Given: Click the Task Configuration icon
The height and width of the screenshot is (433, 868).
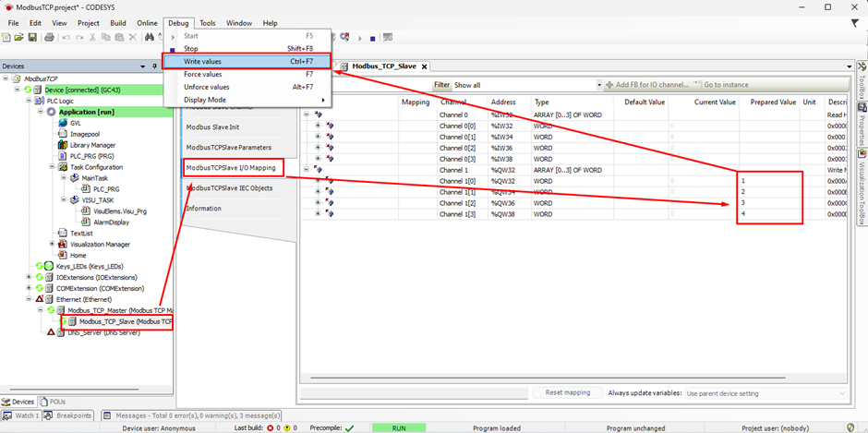Looking at the screenshot, I should click(63, 167).
